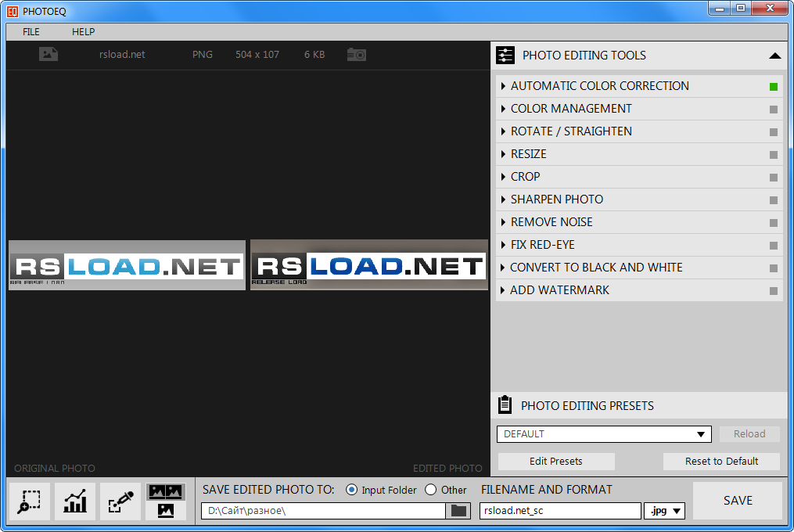Maximize the PhotoEQ window
Screen dimensions: 794x532
click(741, 9)
